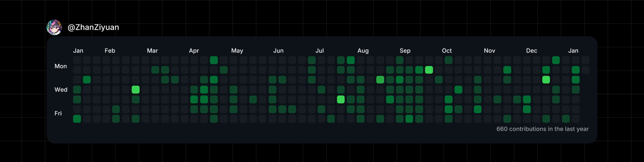Click the Aug month label
This screenshot has width=644, height=162.
[x=363, y=51]
